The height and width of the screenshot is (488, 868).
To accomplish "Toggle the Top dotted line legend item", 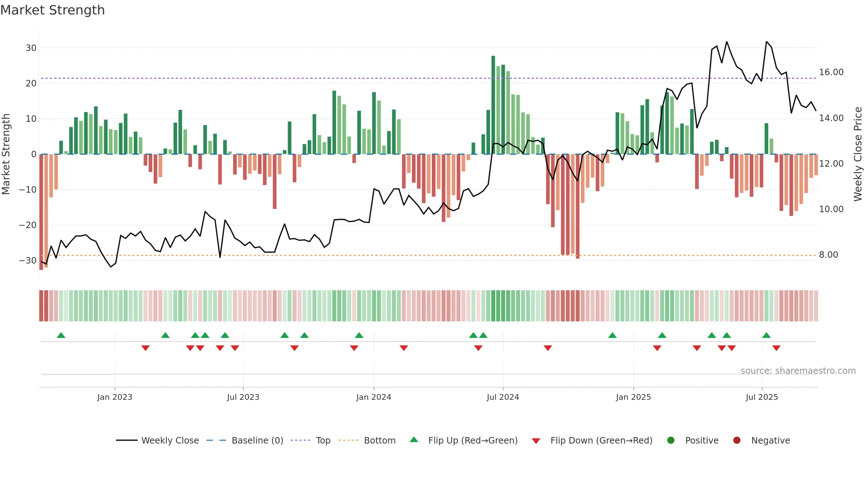I will point(310,440).
